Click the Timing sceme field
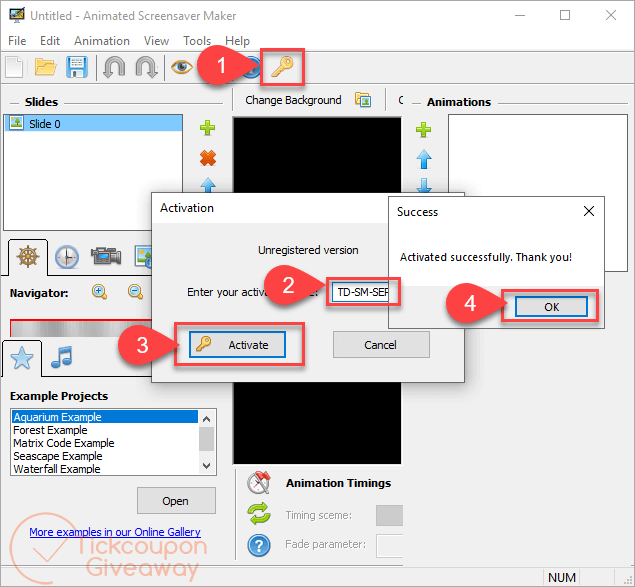 click(x=389, y=515)
